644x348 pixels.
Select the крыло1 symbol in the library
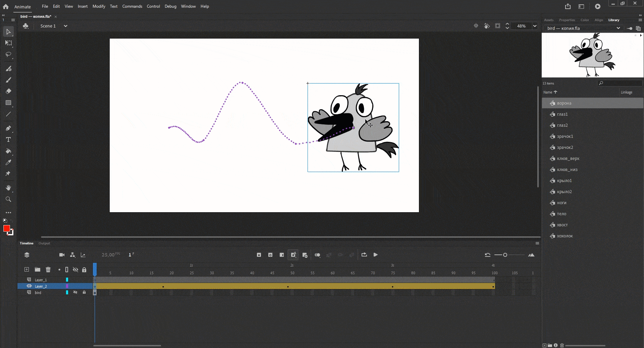tap(564, 181)
